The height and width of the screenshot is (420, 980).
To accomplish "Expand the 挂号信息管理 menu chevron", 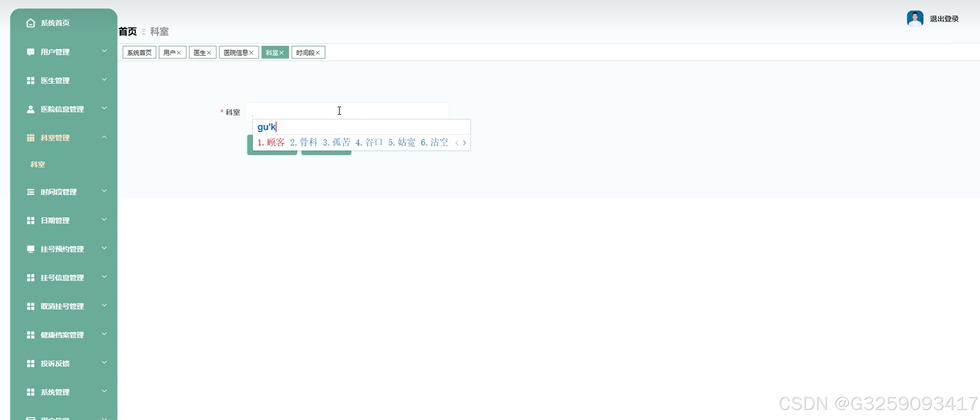I will [x=104, y=277].
